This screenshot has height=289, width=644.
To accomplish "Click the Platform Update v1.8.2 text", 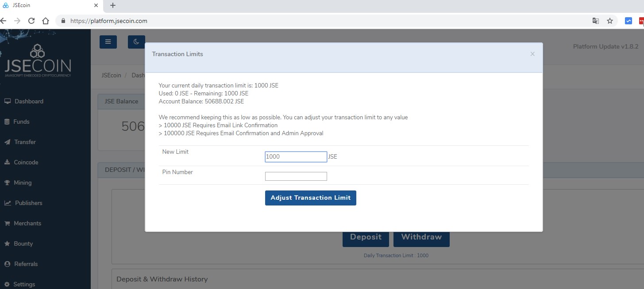I will [606, 46].
